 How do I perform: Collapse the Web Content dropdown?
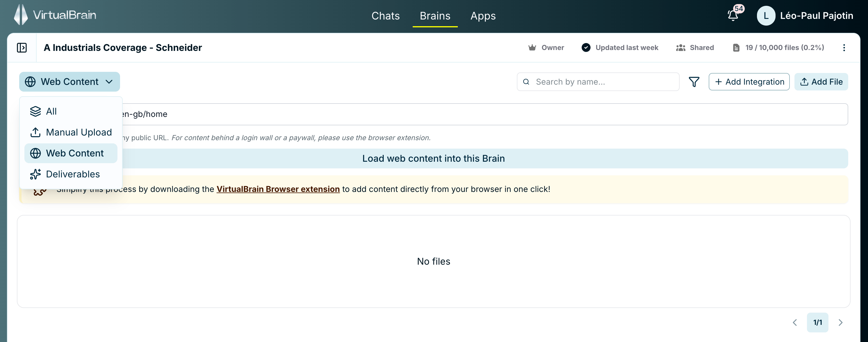tap(69, 81)
